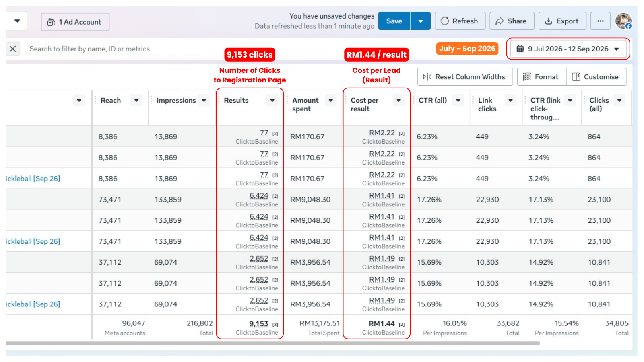This screenshot has height=362, width=644.
Task: Expand the Save options arrow
Action: click(x=421, y=21)
